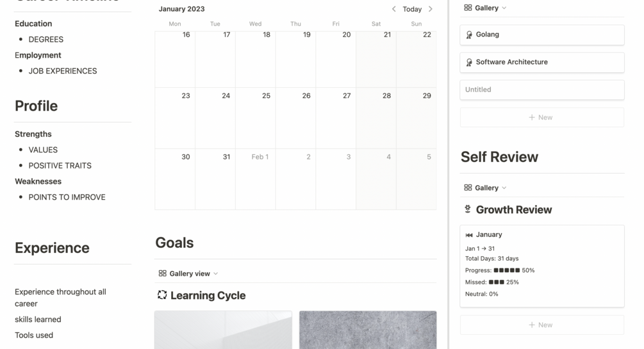Jump to Today in the calendar

coord(412,9)
